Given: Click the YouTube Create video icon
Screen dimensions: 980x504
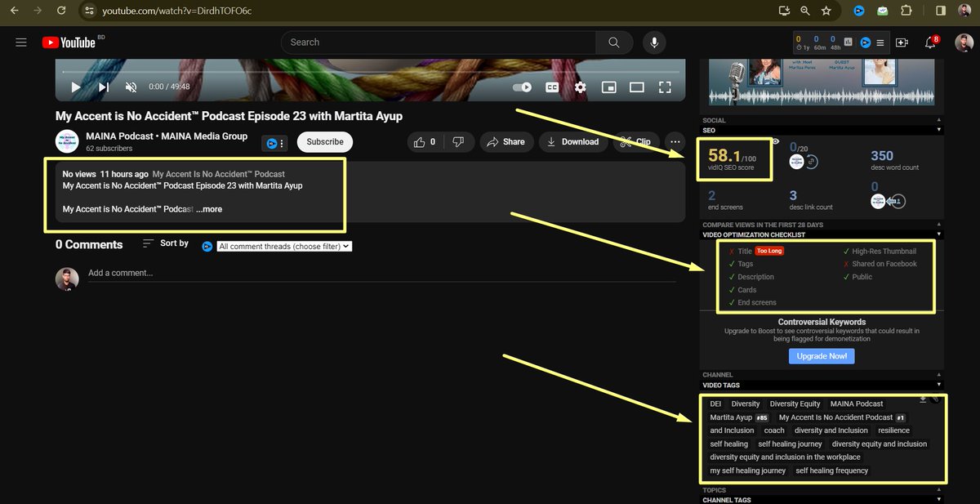Looking at the screenshot, I should [902, 42].
